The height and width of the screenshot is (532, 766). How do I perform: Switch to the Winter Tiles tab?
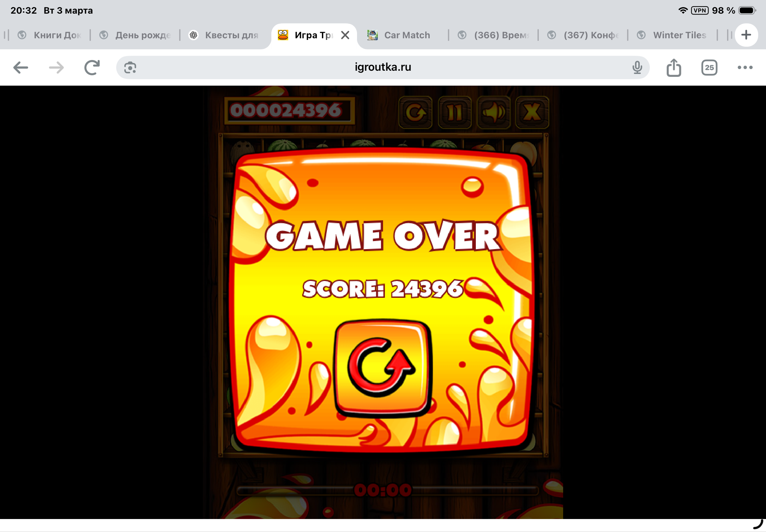[x=679, y=35]
